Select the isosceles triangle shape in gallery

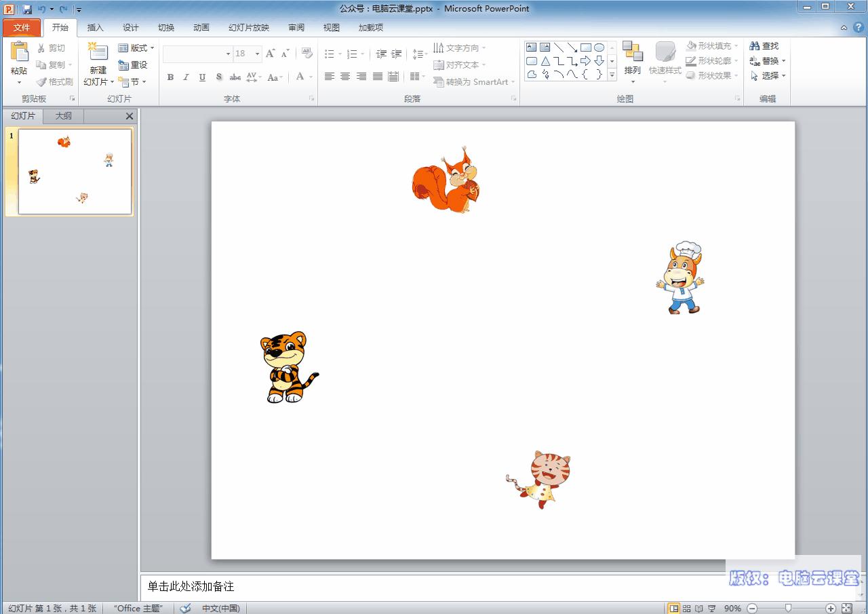click(x=545, y=61)
